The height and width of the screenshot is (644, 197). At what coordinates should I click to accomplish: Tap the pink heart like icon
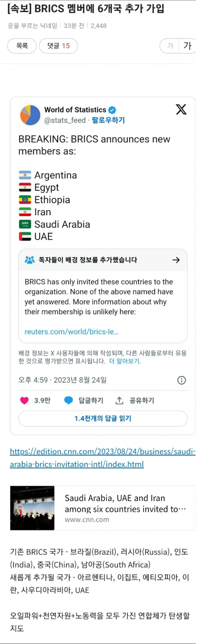pyautogui.click(x=25, y=400)
